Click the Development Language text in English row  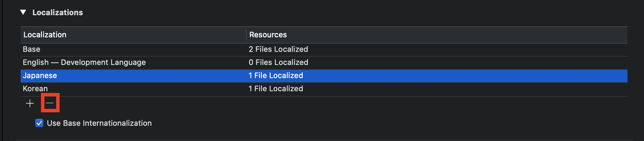coord(103,63)
